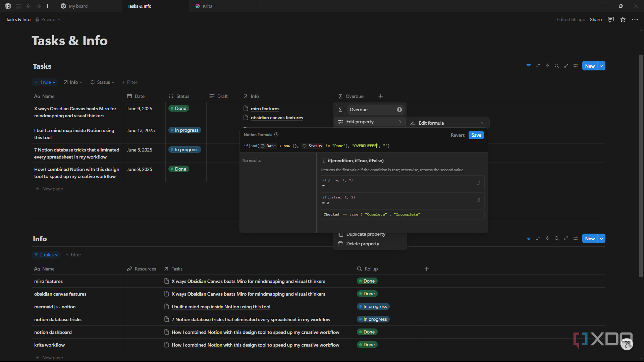Viewport: 644px width, 362px height.
Task: Open the automations lightning icon in Tasks
Action: pyautogui.click(x=547, y=66)
